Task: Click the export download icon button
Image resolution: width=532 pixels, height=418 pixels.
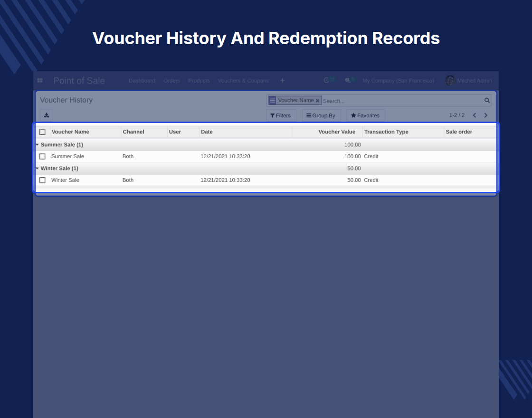Action: (47, 115)
